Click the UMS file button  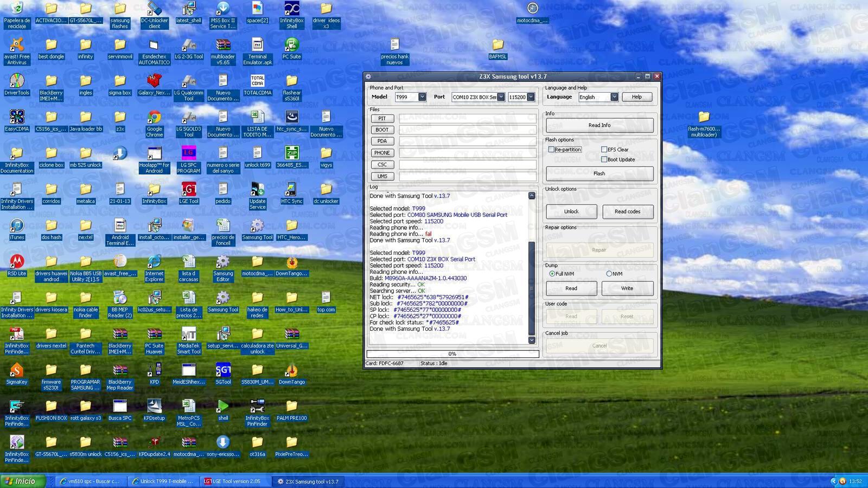(382, 176)
